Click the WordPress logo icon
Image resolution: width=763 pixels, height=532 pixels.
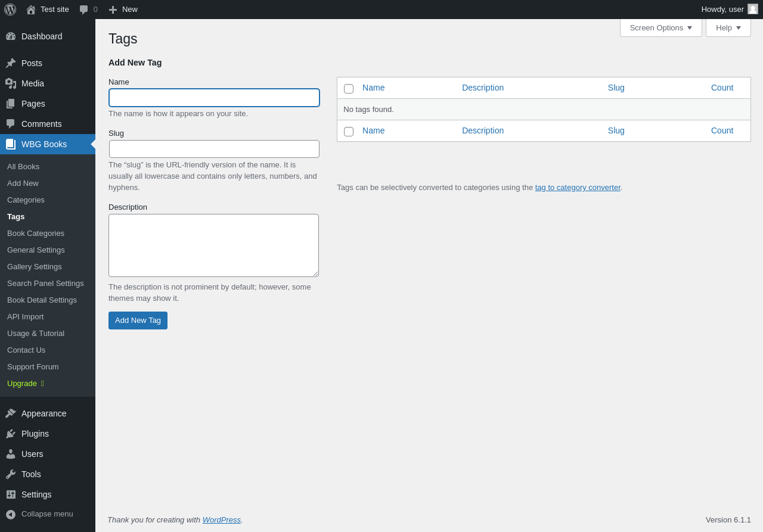10,10
